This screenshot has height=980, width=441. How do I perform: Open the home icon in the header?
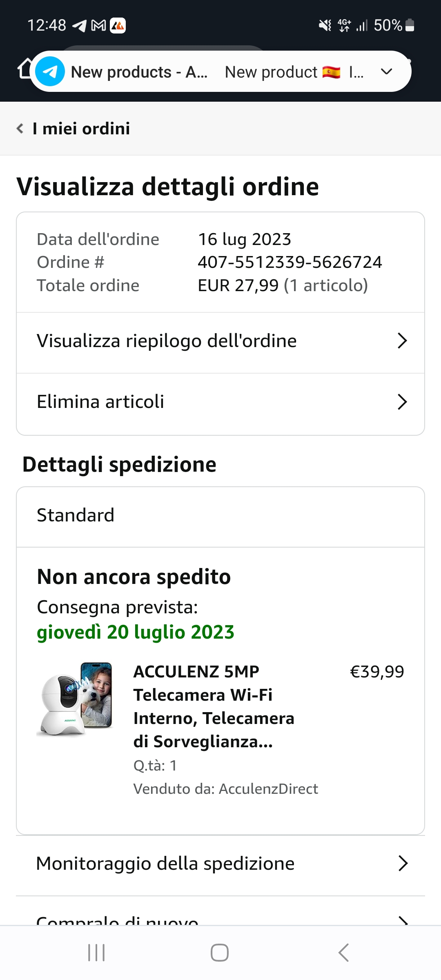coord(24,68)
